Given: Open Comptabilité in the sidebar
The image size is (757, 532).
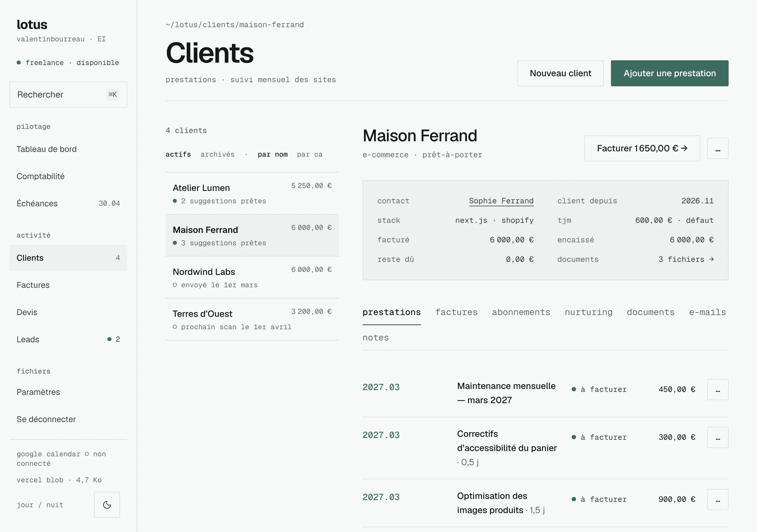Looking at the screenshot, I should click(x=68, y=176).
